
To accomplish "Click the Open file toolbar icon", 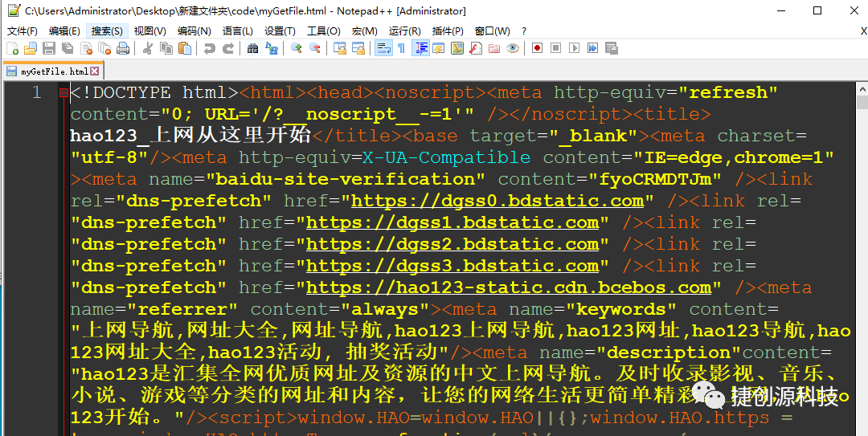I will click(30, 48).
